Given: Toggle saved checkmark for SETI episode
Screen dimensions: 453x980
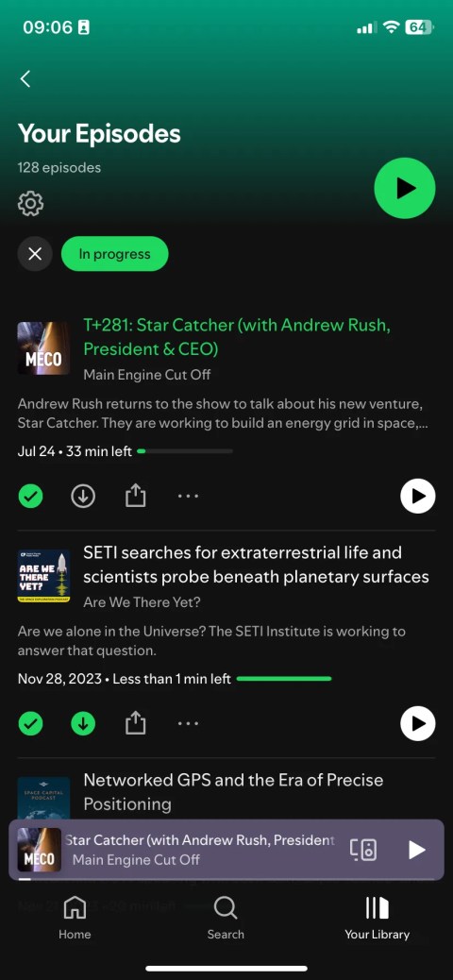Looking at the screenshot, I should click(30, 724).
